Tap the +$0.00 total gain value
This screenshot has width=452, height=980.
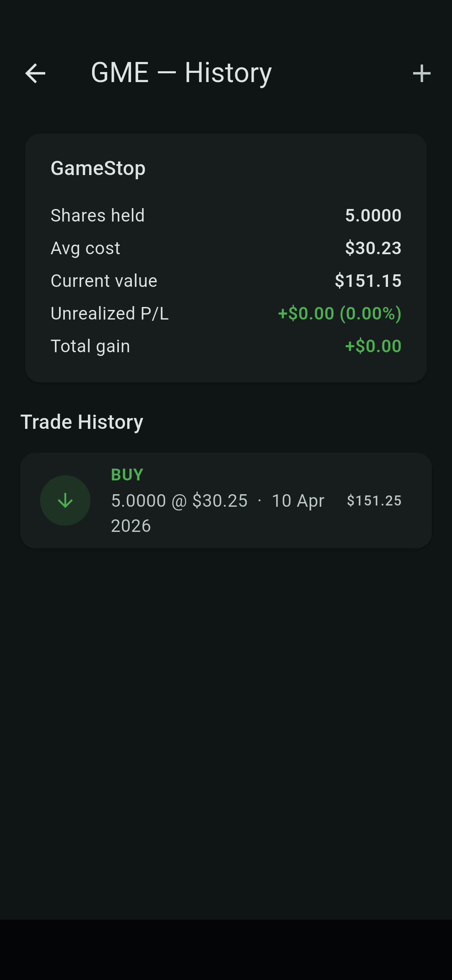tap(373, 346)
